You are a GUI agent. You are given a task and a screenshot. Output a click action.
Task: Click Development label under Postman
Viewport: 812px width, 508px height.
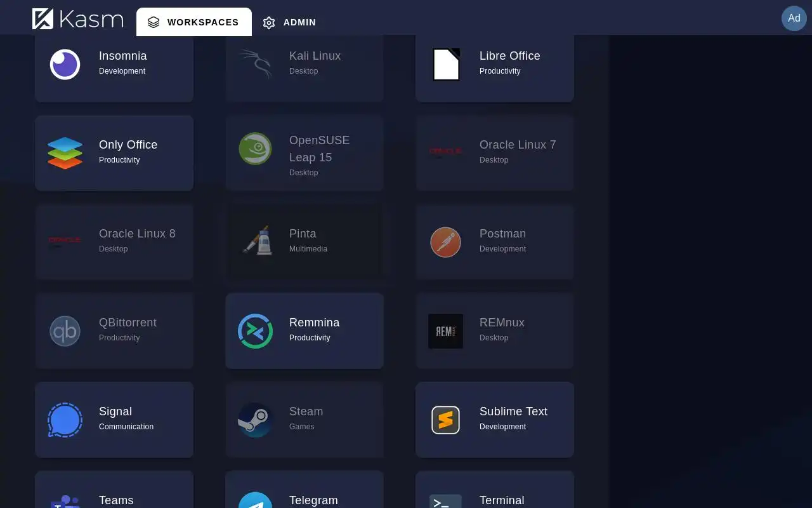coord(503,249)
